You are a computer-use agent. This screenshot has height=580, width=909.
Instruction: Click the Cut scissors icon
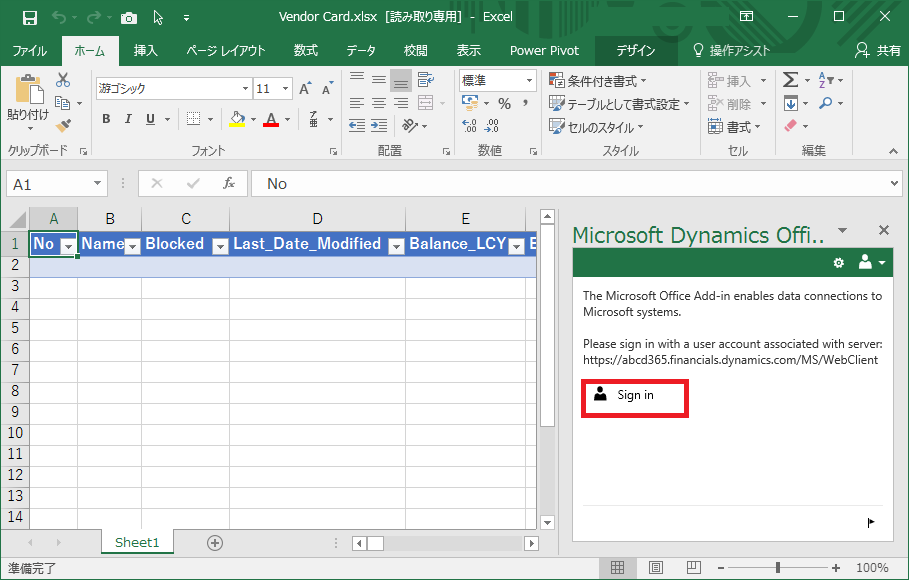[63, 80]
